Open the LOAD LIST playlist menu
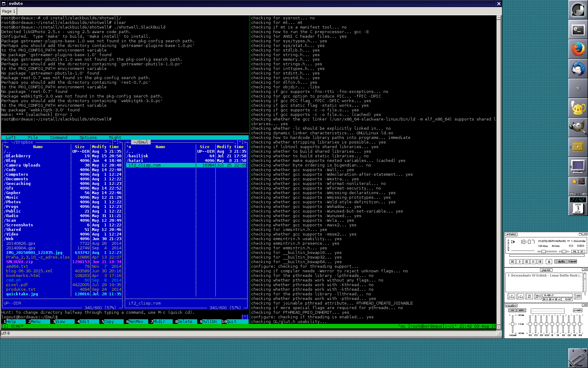Viewport: 588px width, 368px height. tap(578, 296)
